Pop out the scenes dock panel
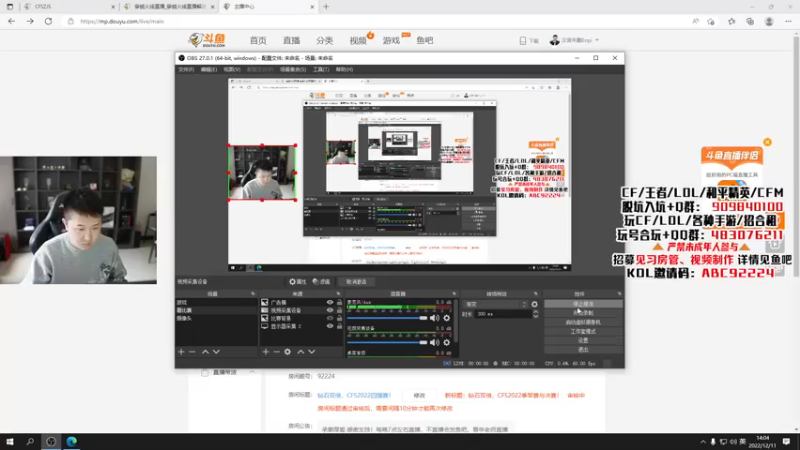 pyautogui.click(x=253, y=294)
